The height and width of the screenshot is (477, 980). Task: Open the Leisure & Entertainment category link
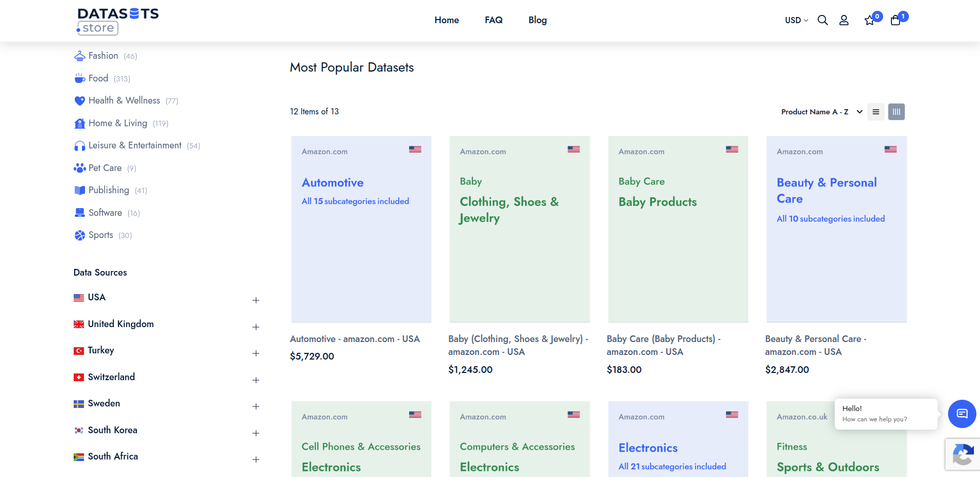coord(135,145)
